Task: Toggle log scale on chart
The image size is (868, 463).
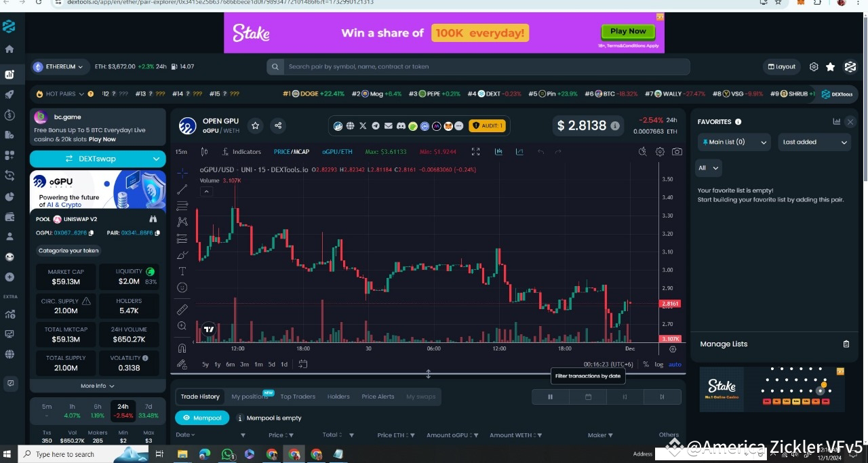Action: pos(659,365)
